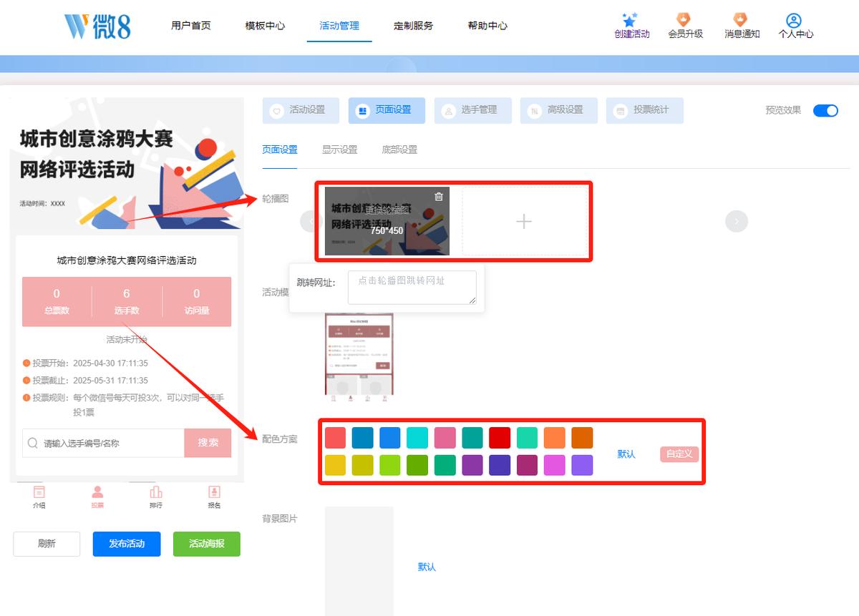
Task: Click the background image placeholder
Action: pos(359,561)
